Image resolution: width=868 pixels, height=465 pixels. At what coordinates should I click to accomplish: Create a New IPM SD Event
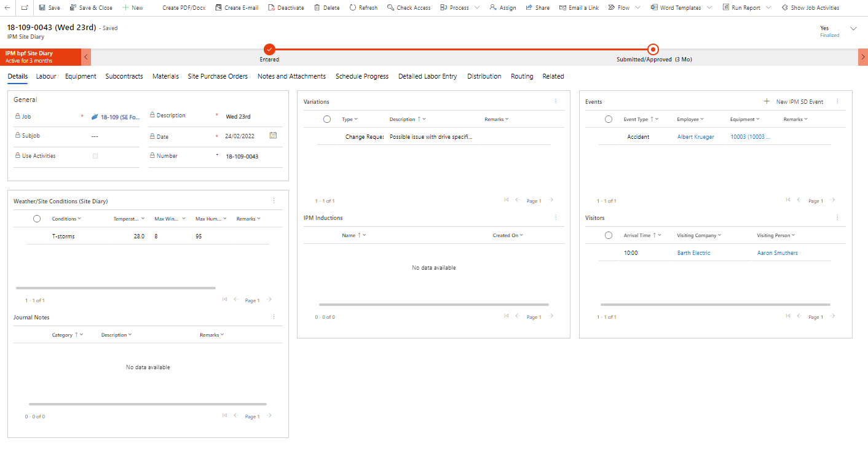[x=795, y=101]
